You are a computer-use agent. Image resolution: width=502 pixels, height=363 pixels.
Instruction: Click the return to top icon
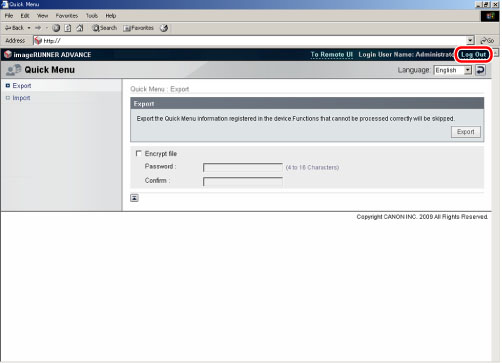134,198
